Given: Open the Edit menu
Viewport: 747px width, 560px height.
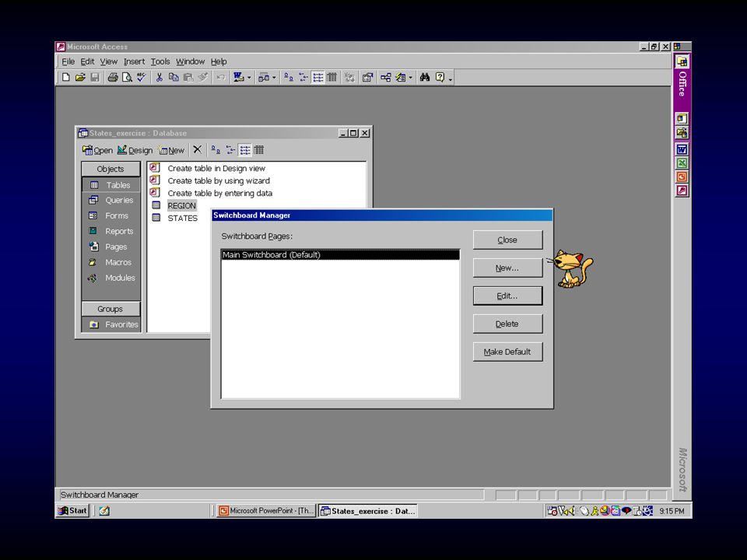Looking at the screenshot, I should click(87, 61).
